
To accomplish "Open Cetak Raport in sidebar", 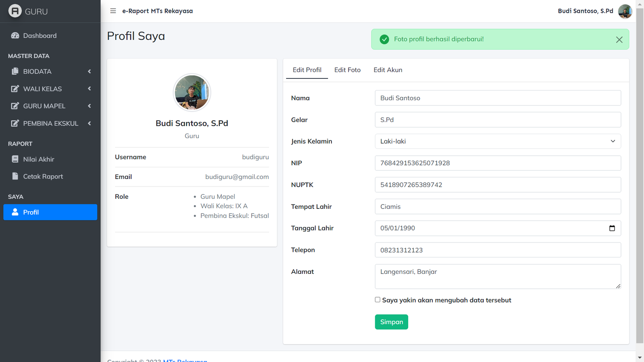I will 43,177.
